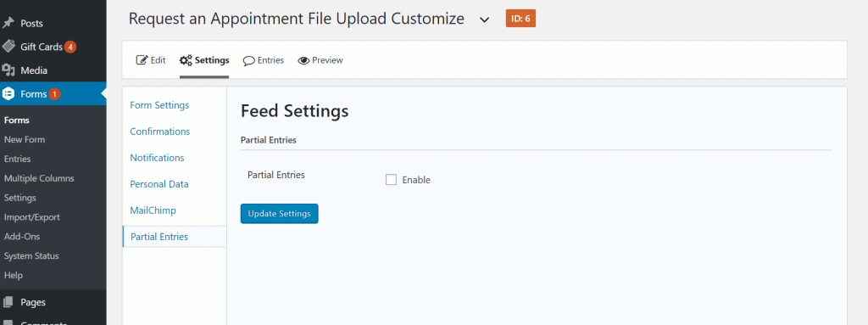Click the Settings gears icon
Viewport: 868px width, 325px height.
point(186,60)
